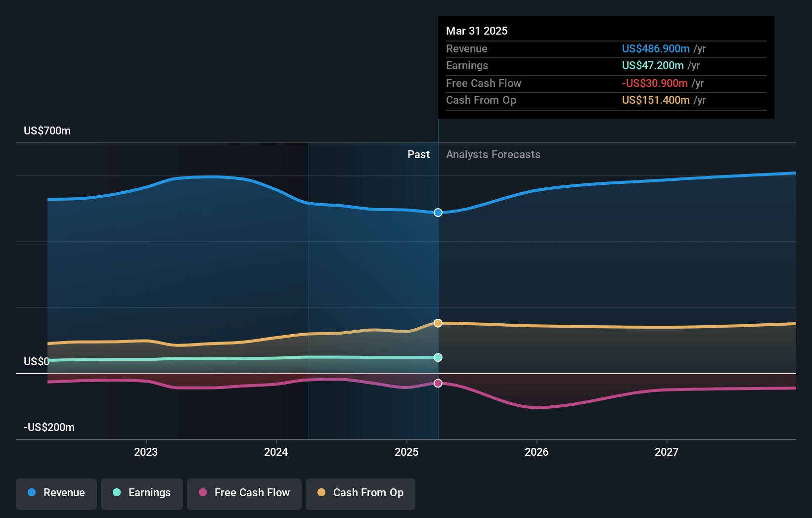The image size is (812, 518).
Task: Toggle the Free Cash Flow legend button
Action: 244,494
